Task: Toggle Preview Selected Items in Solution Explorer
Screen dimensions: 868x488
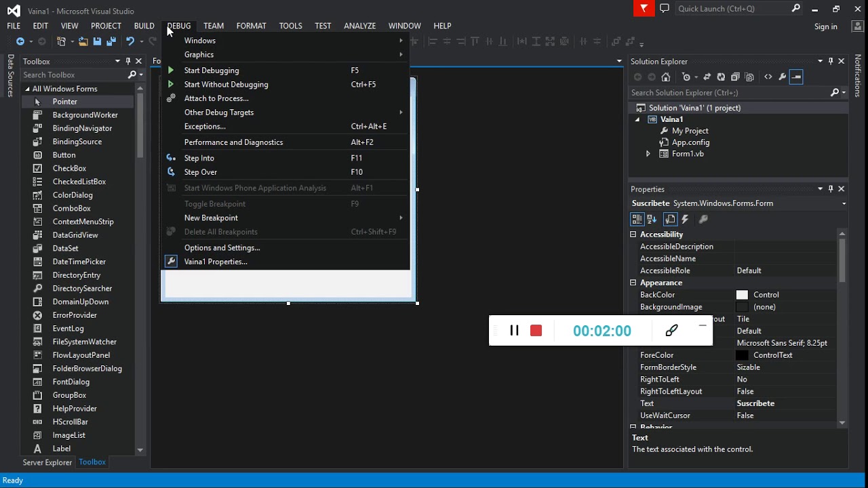Action: (797, 77)
